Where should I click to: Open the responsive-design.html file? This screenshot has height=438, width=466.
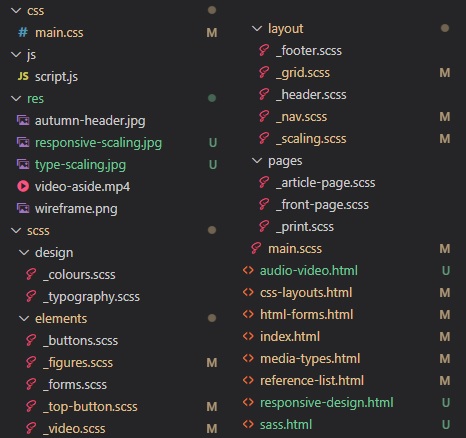coord(327,403)
